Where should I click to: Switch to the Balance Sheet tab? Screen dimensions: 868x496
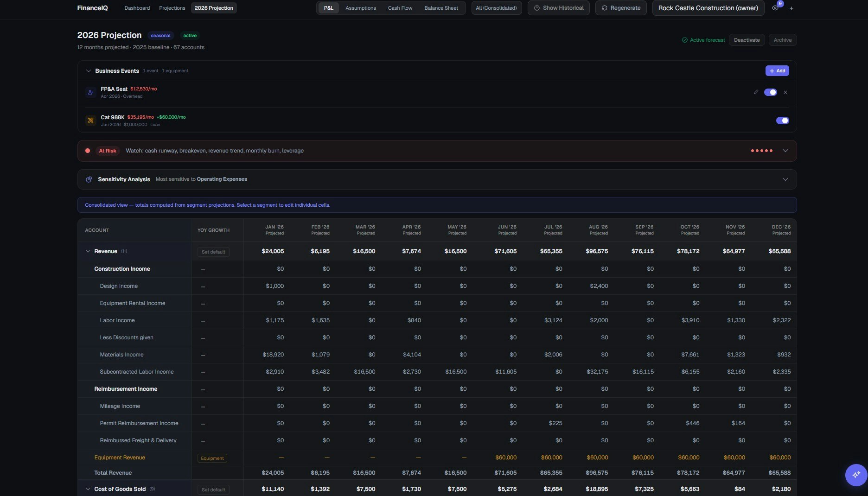pyautogui.click(x=441, y=8)
